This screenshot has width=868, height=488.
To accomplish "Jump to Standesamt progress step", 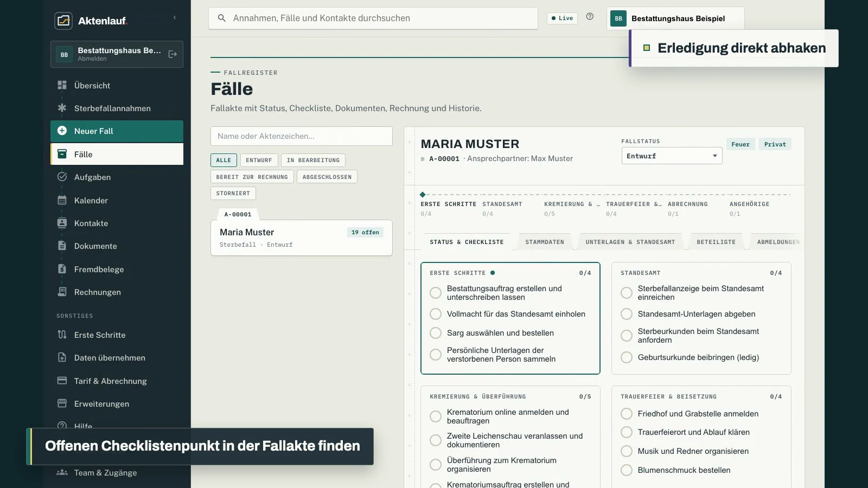I will click(x=502, y=208).
